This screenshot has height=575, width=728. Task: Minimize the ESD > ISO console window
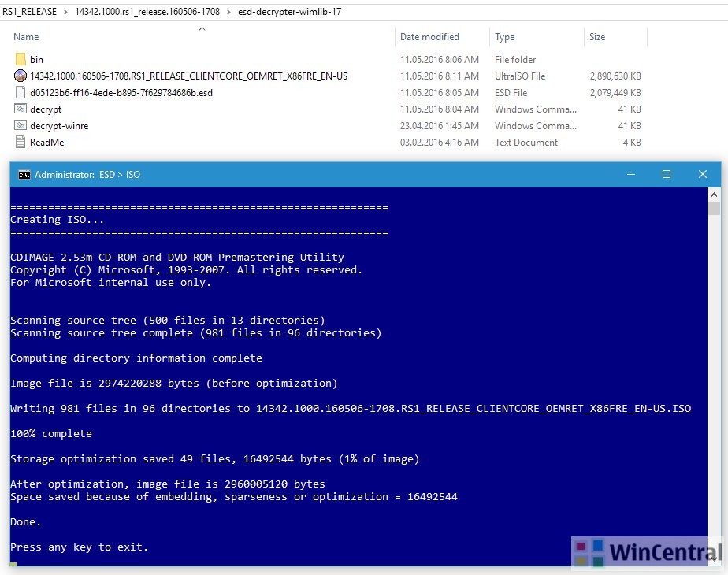point(631,175)
